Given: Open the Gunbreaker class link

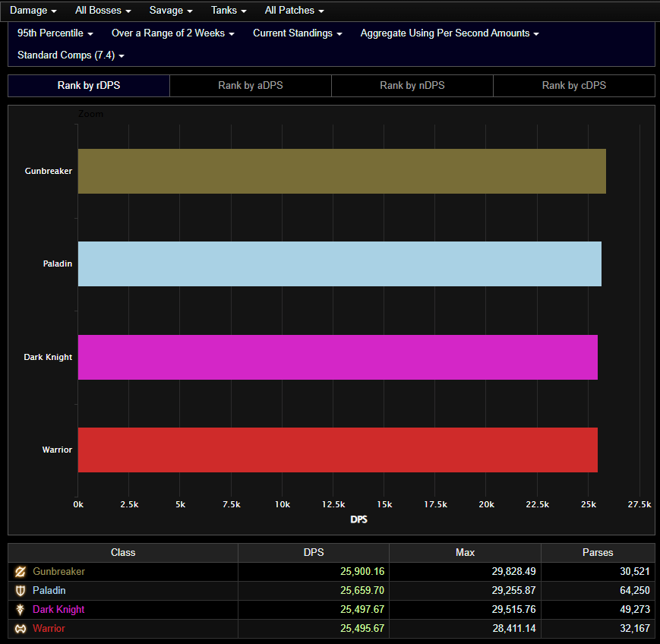Looking at the screenshot, I should pos(59,572).
